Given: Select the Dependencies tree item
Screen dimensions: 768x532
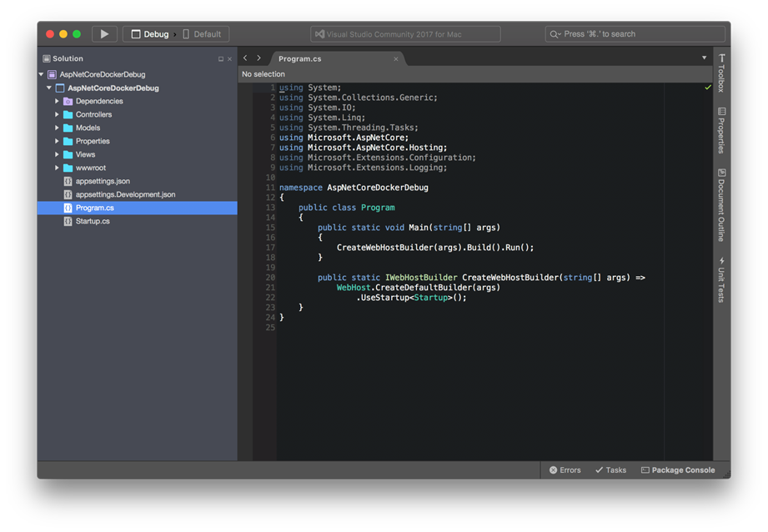Looking at the screenshot, I should [99, 102].
